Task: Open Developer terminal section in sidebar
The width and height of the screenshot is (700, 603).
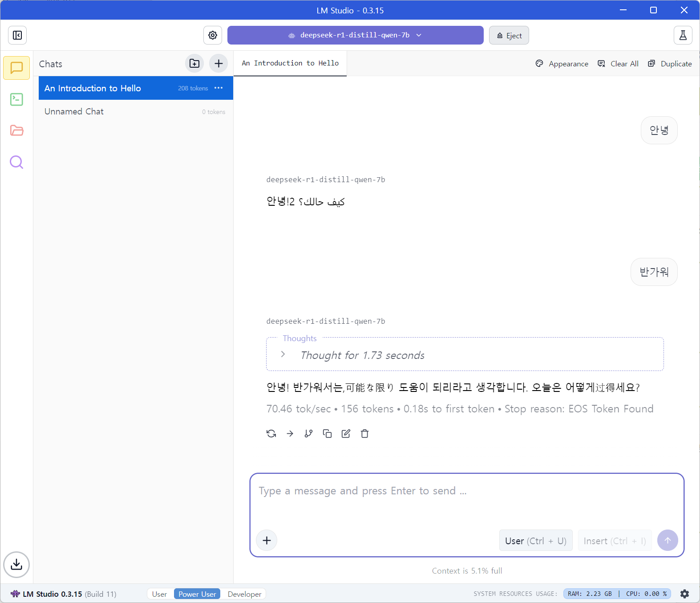Action: tap(16, 99)
